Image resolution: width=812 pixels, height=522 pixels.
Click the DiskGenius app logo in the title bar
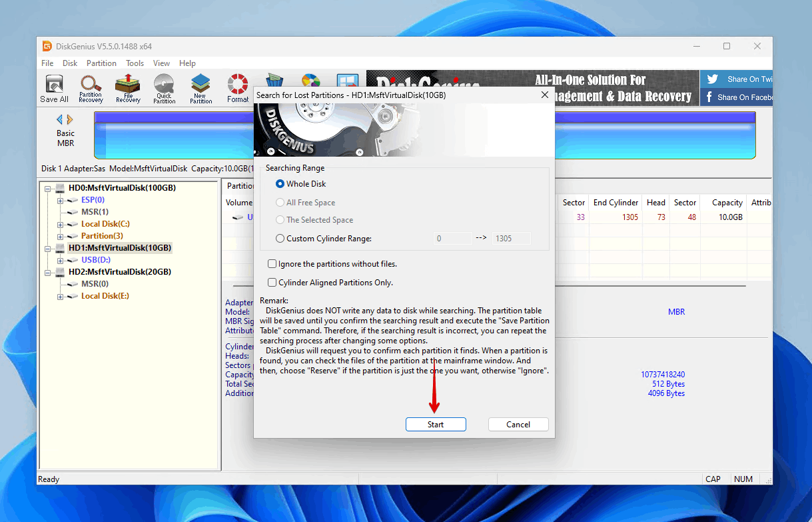coord(47,46)
